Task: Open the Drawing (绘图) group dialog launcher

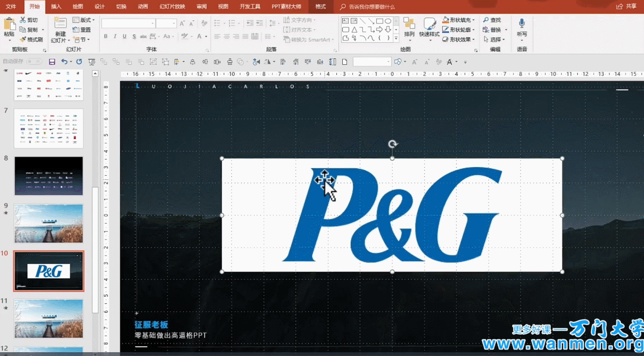Action: (476, 50)
